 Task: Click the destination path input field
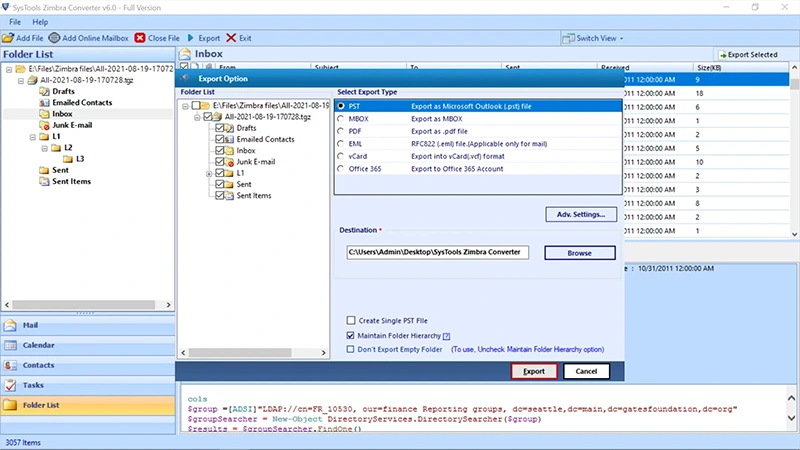click(x=439, y=253)
